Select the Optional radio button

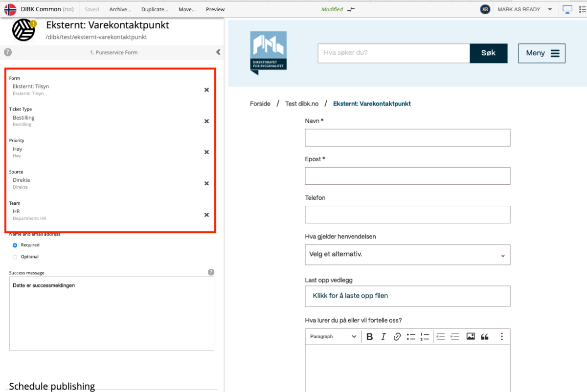pos(15,257)
